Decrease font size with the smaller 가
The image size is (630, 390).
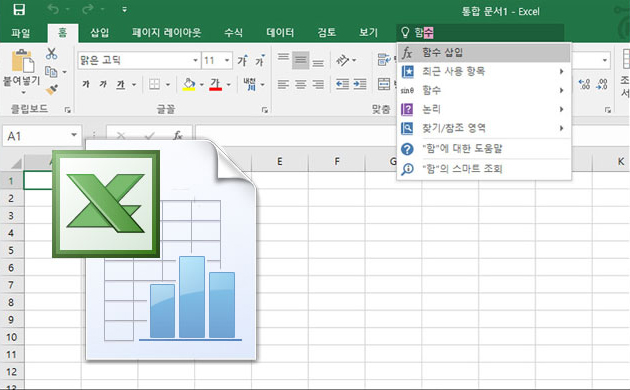pyautogui.click(x=260, y=60)
